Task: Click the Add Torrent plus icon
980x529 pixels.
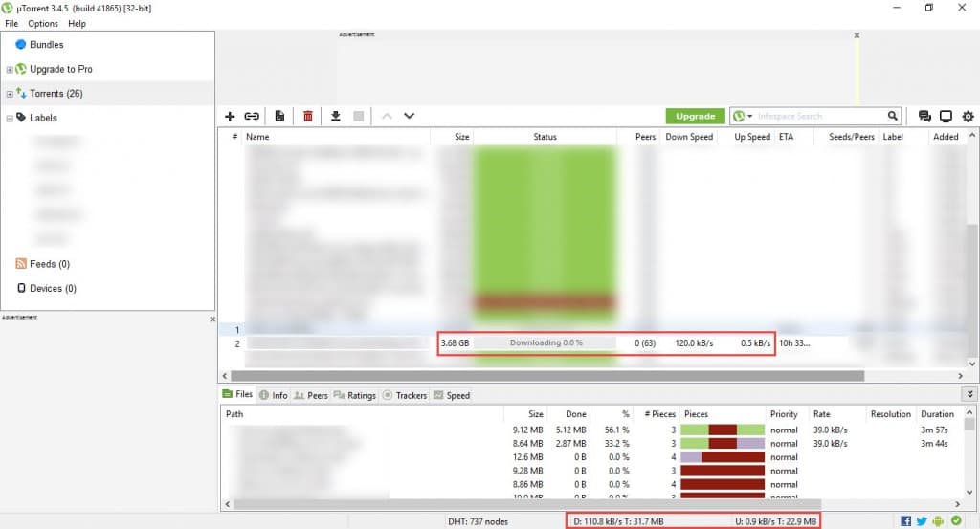Action: pyautogui.click(x=230, y=116)
